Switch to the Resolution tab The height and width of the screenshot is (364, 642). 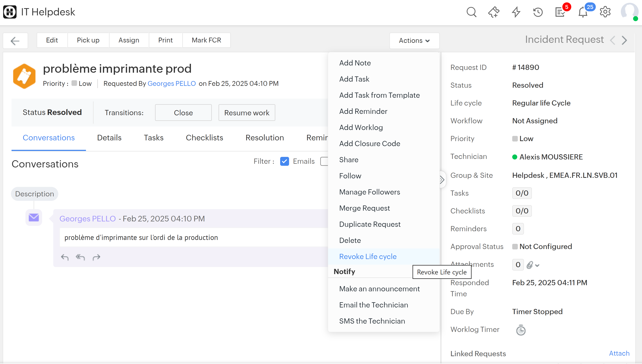(x=265, y=138)
